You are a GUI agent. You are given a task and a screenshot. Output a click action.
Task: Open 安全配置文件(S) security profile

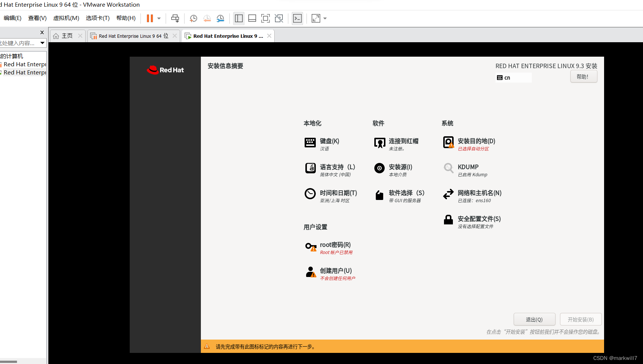pos(472,222)
